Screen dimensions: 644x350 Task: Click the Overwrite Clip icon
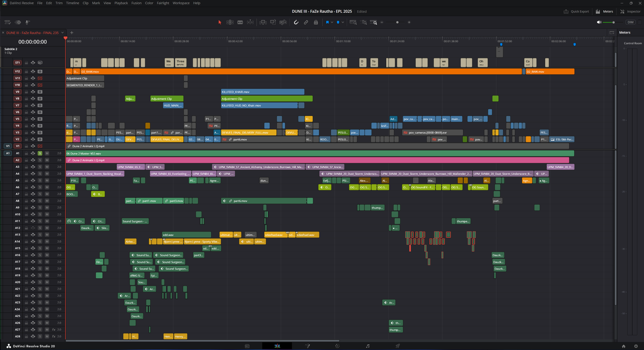[x=273, y=22]
